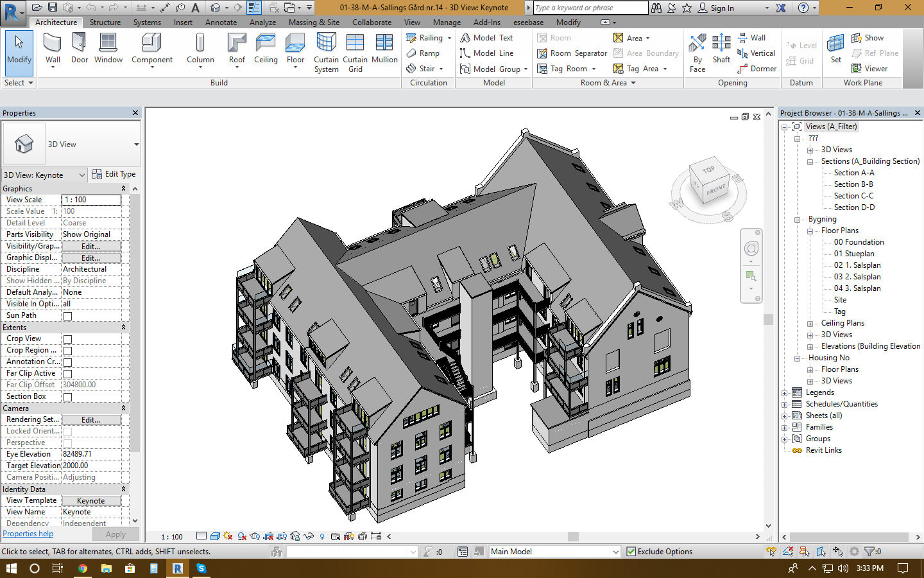Viewport: 924px width, 578px height.
Task: Select the Floor tool
Action: 295,50
